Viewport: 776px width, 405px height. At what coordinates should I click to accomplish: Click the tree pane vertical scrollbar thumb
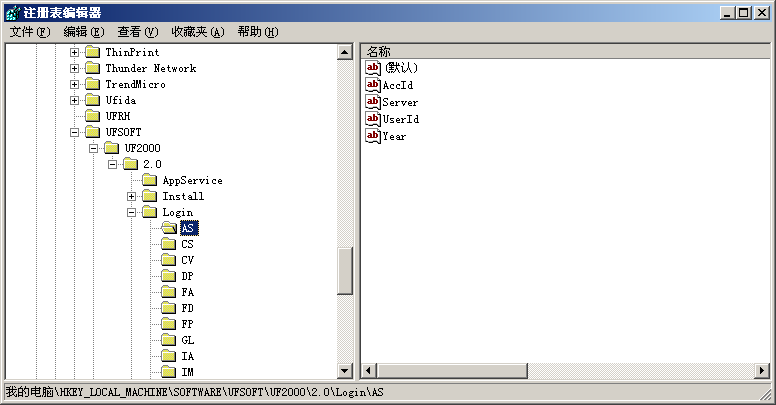(345, 271)
